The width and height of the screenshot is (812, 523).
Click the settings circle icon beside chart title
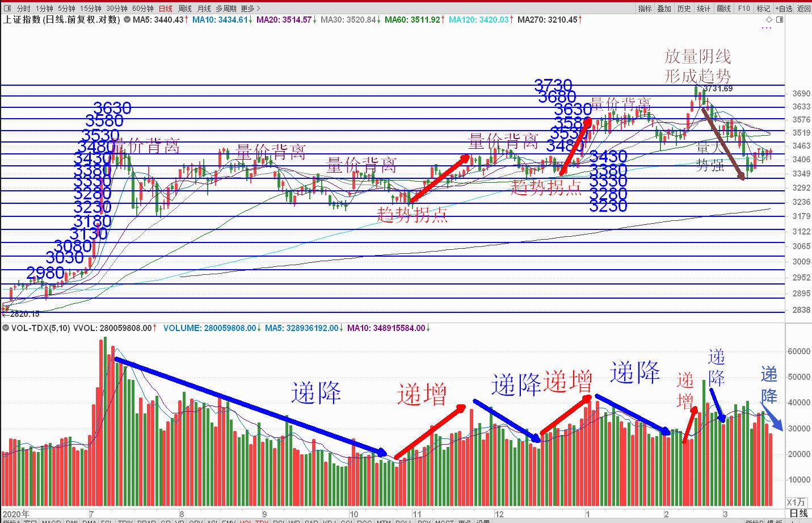(128, 20)
